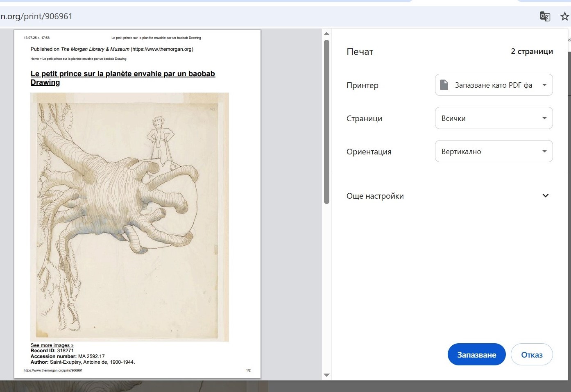Click the 2 страници page count label

tap(531, 52)
